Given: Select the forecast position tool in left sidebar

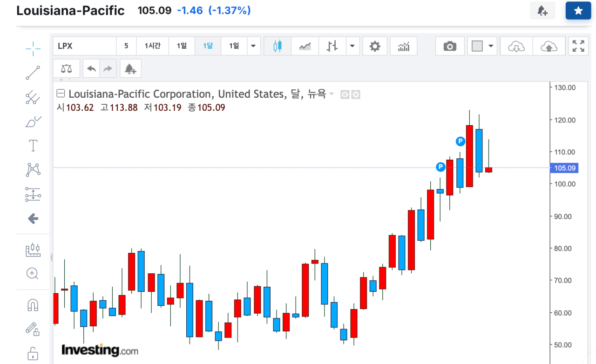Looking at the screenshot, I should coord(33,194).
